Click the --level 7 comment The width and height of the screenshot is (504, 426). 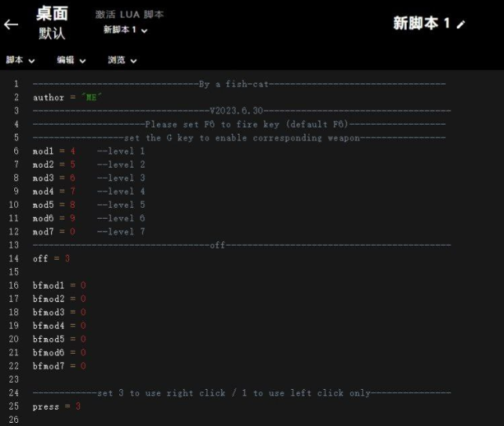(121, 232)
